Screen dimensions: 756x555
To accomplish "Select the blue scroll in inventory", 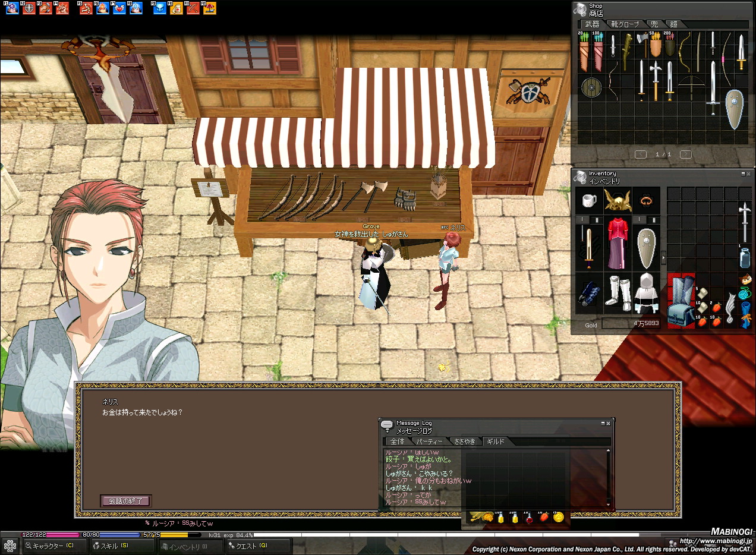I will click(745, 314).
